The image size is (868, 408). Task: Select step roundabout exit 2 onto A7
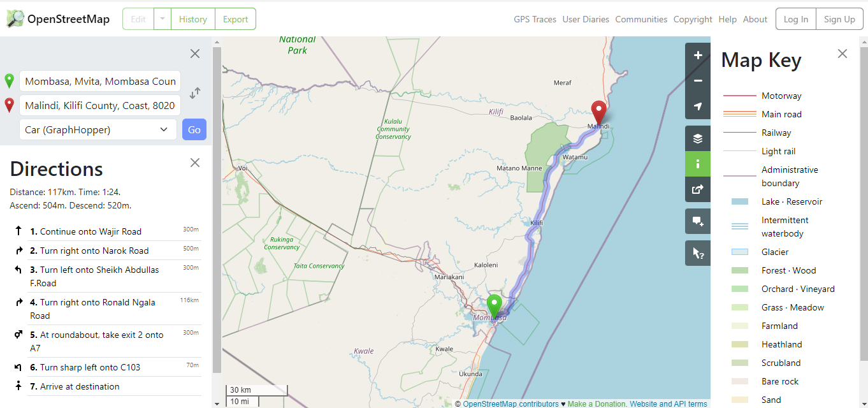coord(105,341)
